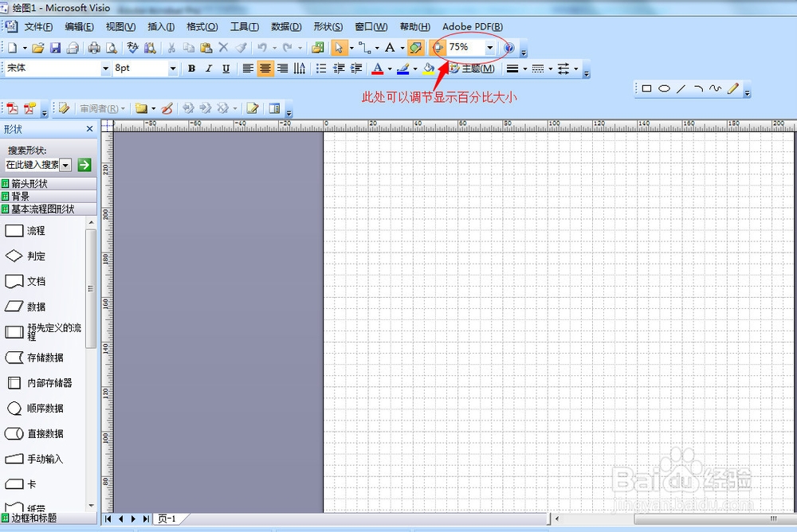This screenshot has height=532, width=797.
Task: Open the 视图(V) menu
Action: pyautogui.click(x=120, y=27)
